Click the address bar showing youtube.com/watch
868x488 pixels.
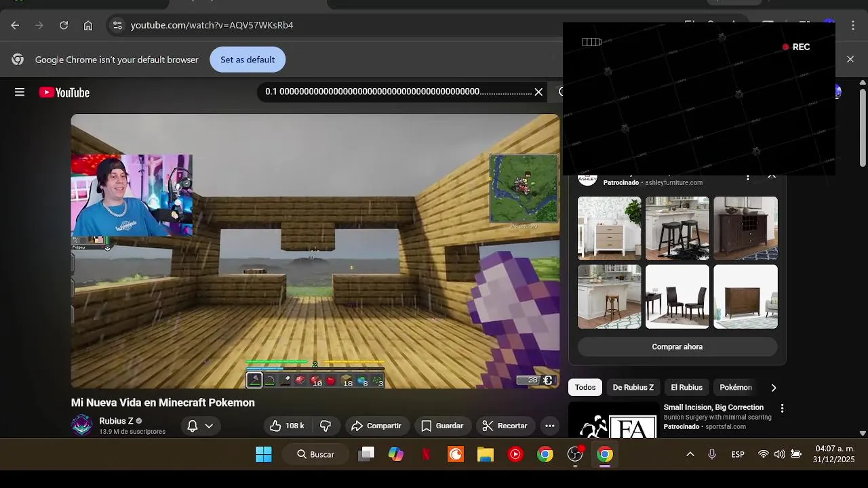point(212,25)
